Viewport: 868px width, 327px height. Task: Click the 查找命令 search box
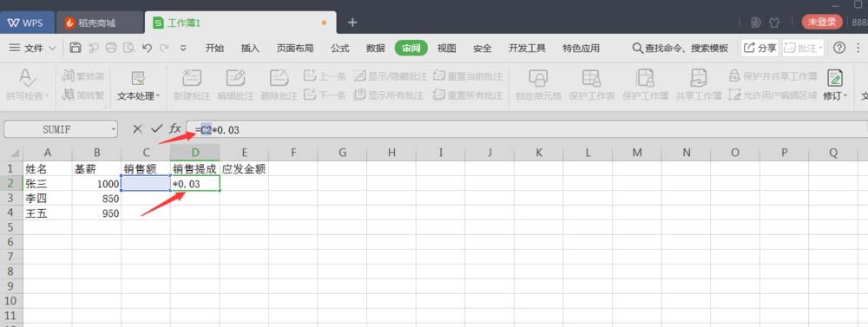[x=681, y=48]
